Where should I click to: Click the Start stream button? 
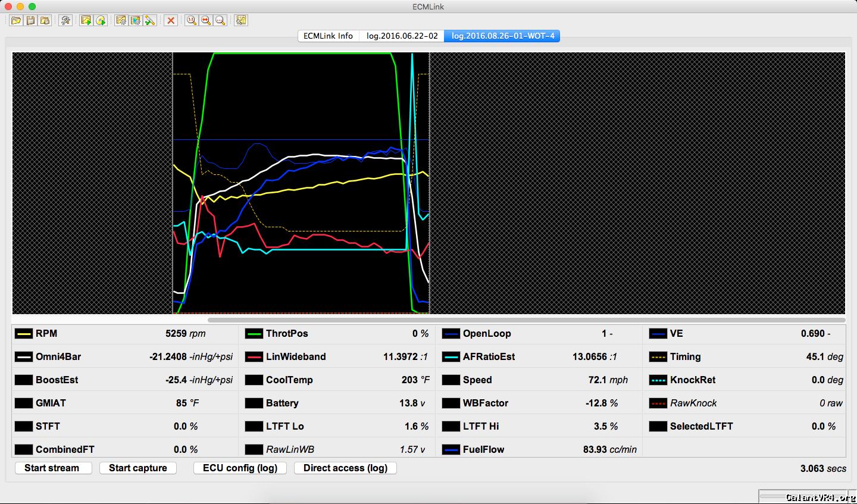point(52,468)
